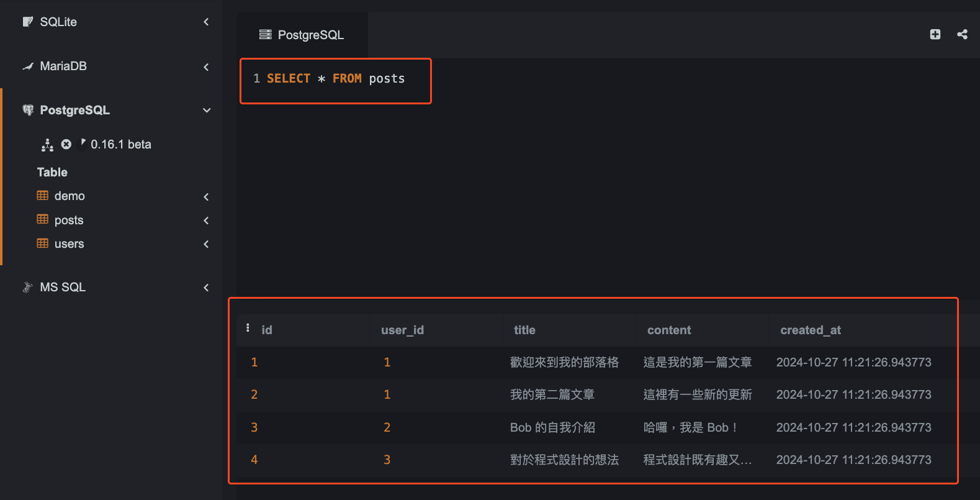This screenshot has height=500, width=980.
Task: Click the circled X disconnect icon
Action: (66, 144)
